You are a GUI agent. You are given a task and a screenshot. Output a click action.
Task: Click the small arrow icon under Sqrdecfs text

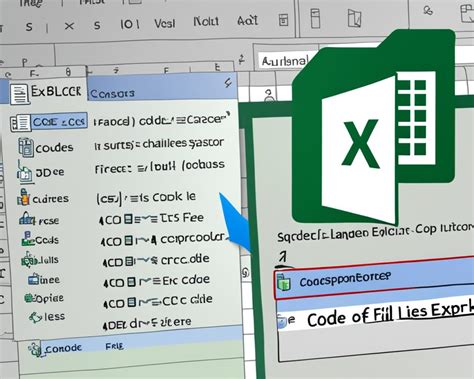pyautogui.click(x=283, y=257)
